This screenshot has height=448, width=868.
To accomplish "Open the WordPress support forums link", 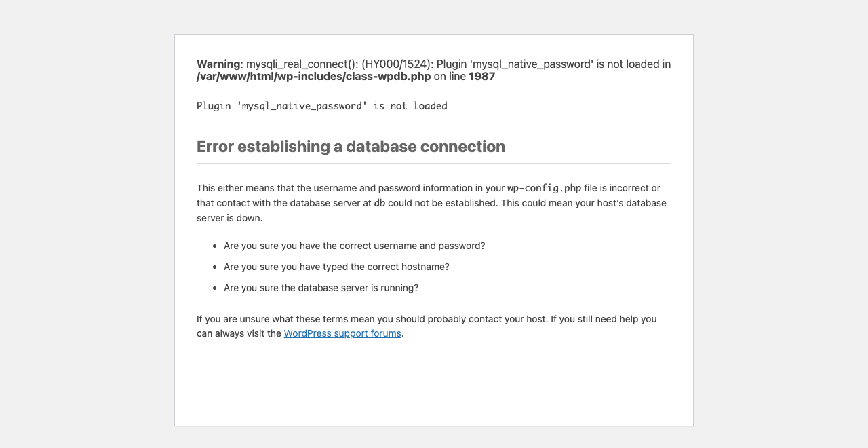I will click(342, 333).
